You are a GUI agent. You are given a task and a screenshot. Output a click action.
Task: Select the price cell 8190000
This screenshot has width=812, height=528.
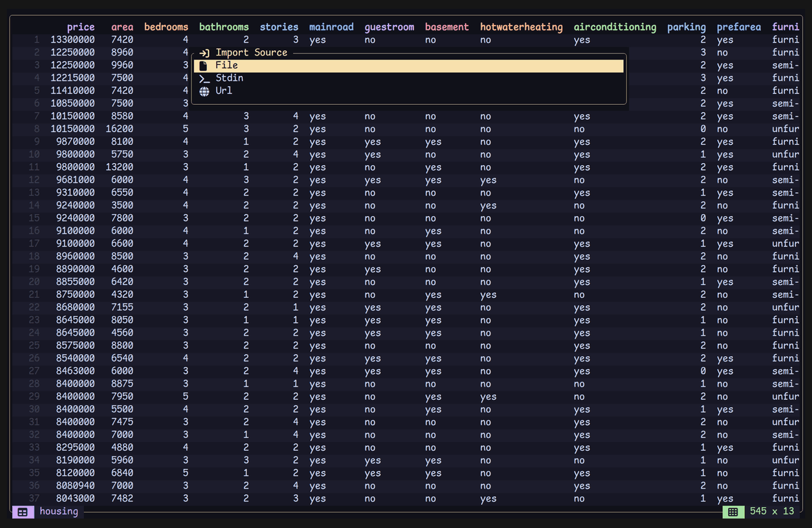[x=76, y=460]
